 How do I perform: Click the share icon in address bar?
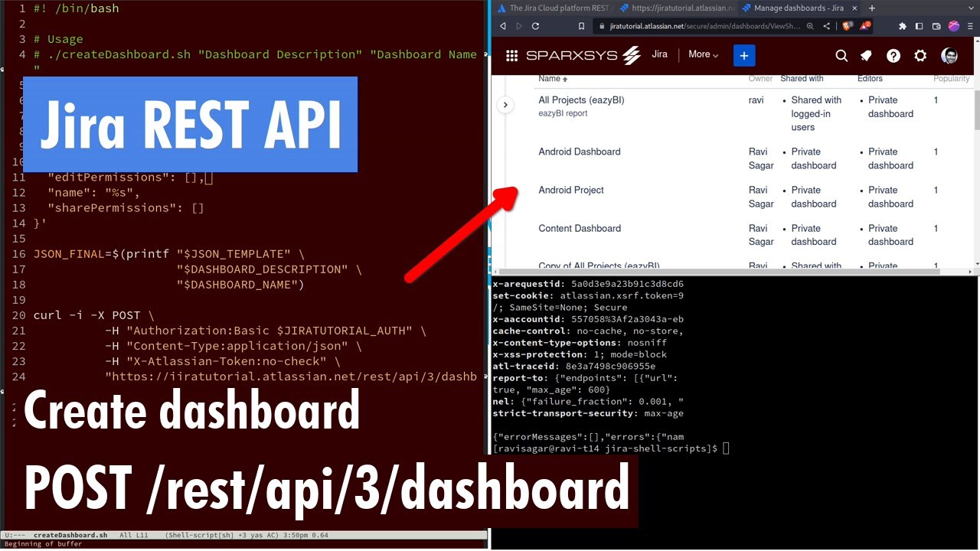pos(826,26)
